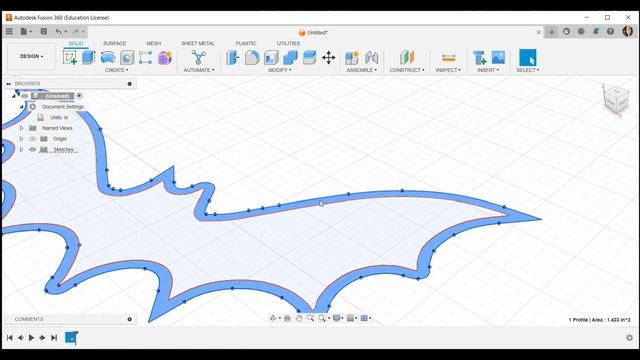Open the File menu dropdown
Image resolution: width=640 pixels, height=360 pixels.
[26, 31]
